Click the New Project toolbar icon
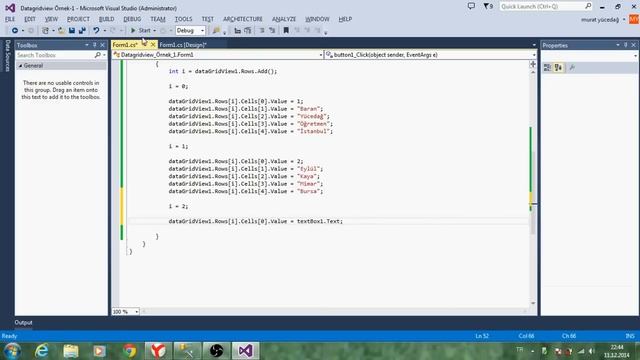 tap(45, 31)
